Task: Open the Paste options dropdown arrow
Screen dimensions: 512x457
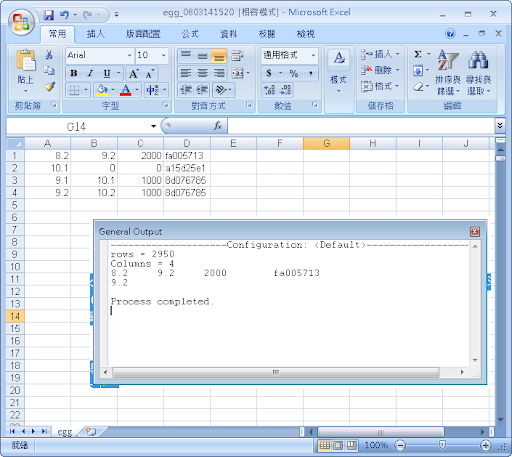Action: pyautogui.click(x=25, y=91)
